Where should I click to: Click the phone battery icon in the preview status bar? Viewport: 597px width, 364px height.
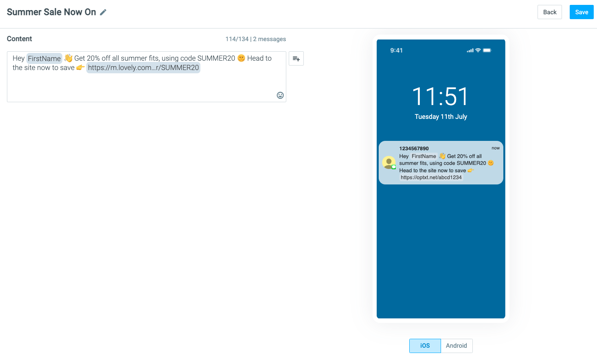tap(487, 50)
